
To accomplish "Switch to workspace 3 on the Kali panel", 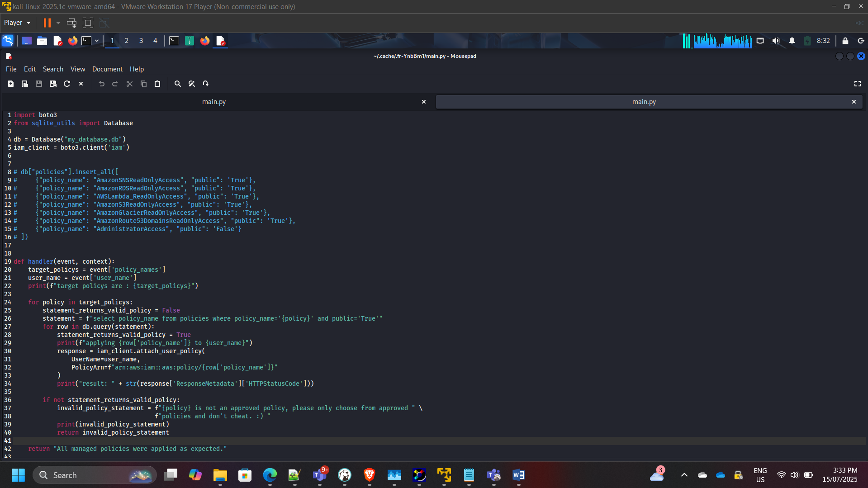I will click(x=141, y=41).
